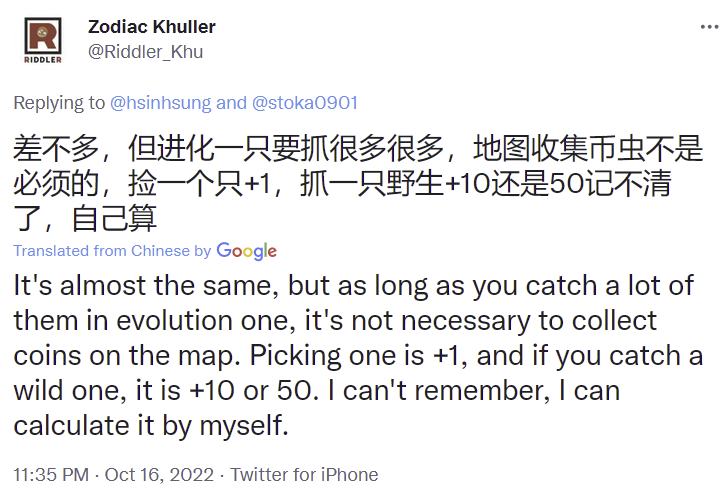Click the translated line starting 'It's almost the same'
The height and width of the screenshot is (500, 725).
[354, 285]
